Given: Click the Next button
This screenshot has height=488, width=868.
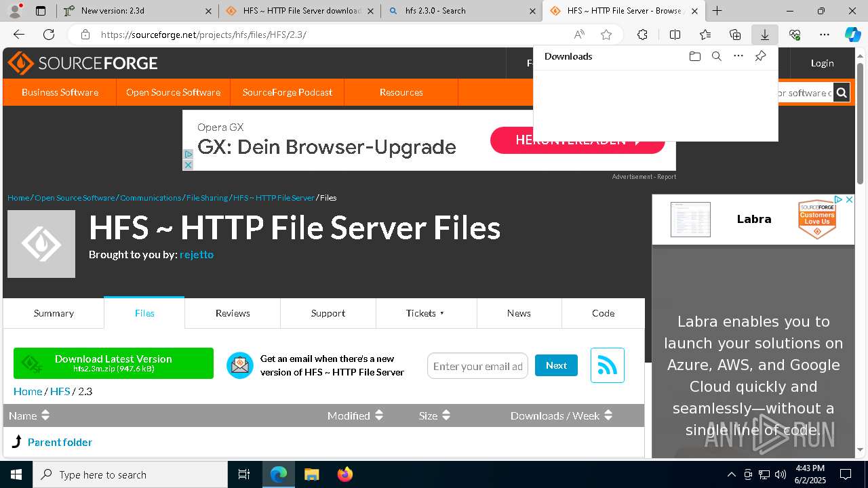Looking at the screenshot, I should (x=556, y=365).
